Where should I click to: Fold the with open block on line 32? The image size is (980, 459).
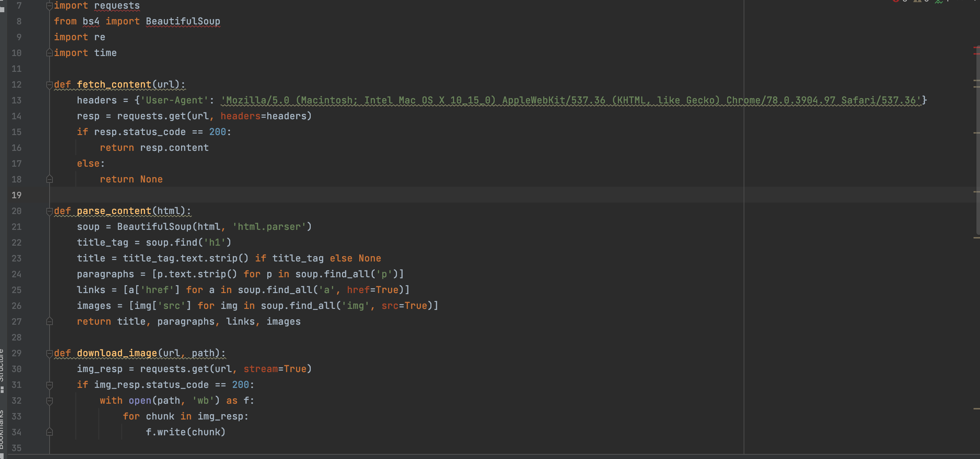click(49, 401)
